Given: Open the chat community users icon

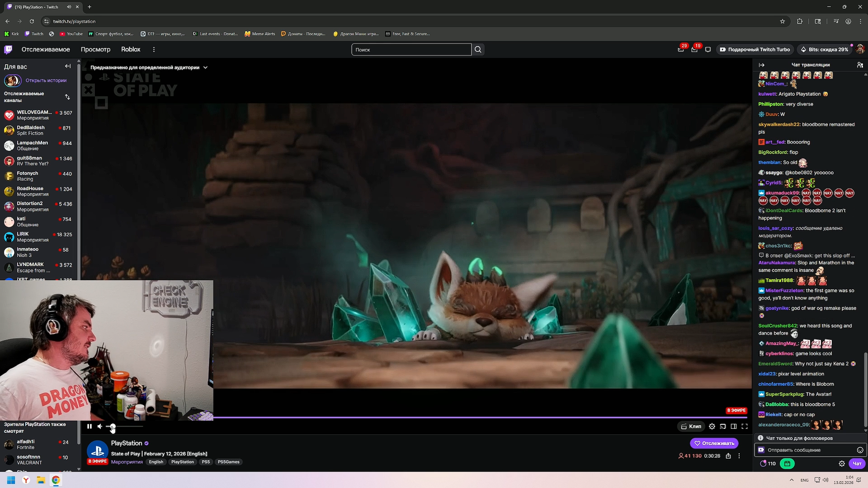Looking at the screenshot, I should 860,65.
